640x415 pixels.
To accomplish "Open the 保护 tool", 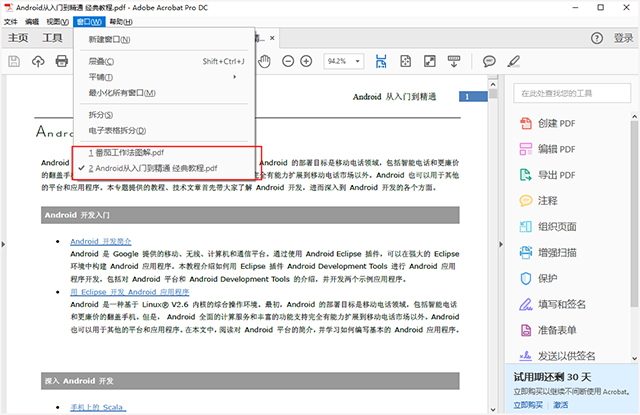I will (538, 278).
